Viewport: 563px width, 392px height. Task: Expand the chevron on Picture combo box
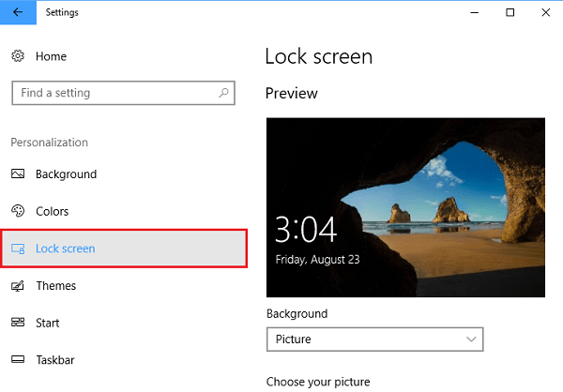(471, 339)
